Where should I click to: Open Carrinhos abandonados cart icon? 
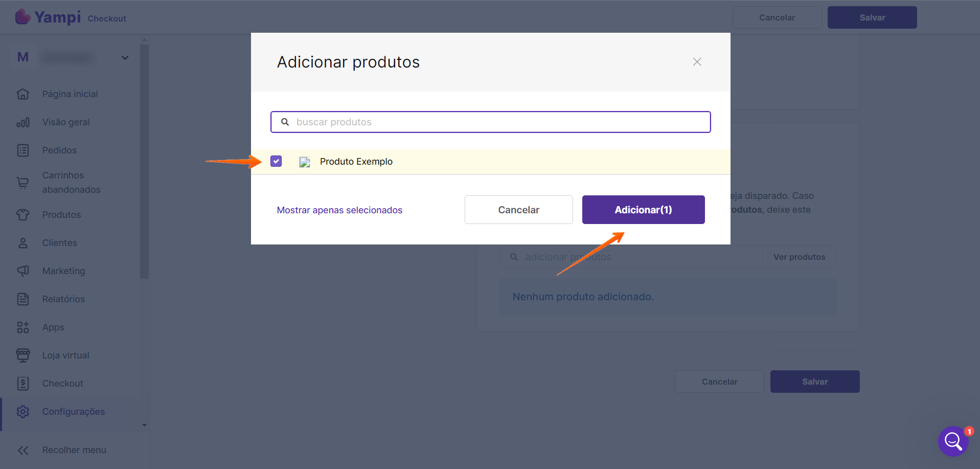pyautogui.click(x=23, y=183)
